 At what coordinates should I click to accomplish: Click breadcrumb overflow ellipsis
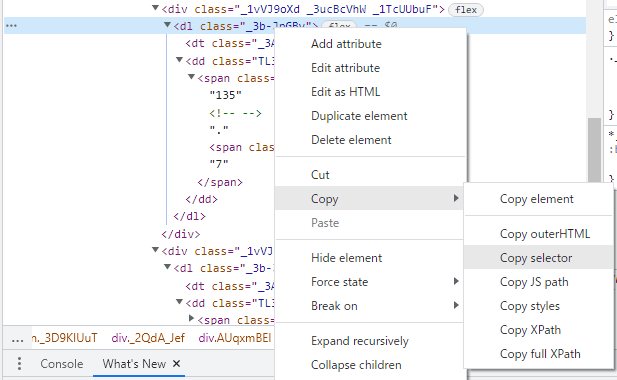click(17, 339)
